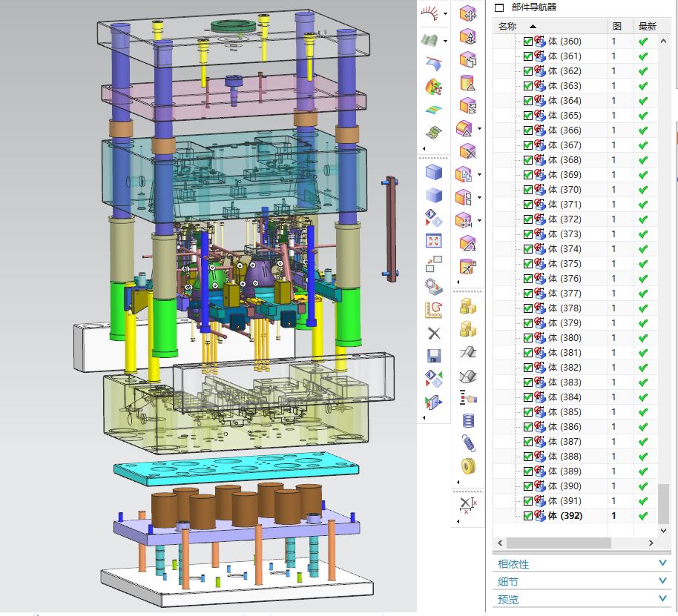The image size is (678, 616).
Task: Open the rainbow surface with control points icon
Action: pos(434,87)
